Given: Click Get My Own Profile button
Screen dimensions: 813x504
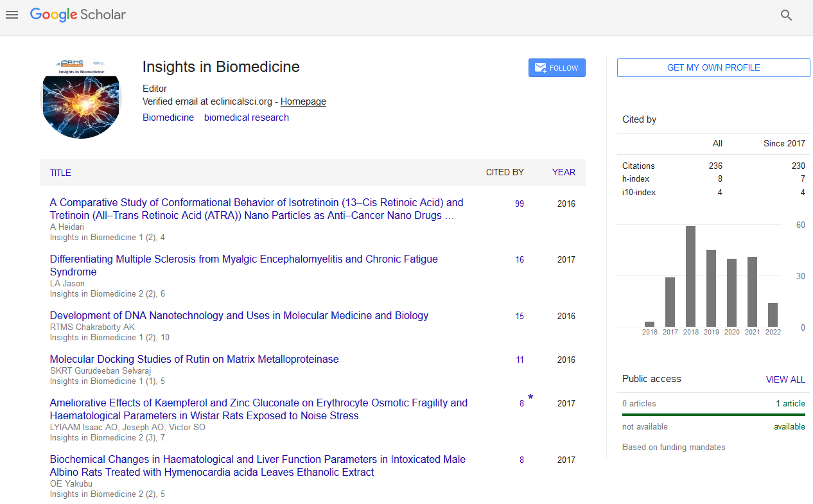Looking at the screenshot, I should tap(713, 68).
